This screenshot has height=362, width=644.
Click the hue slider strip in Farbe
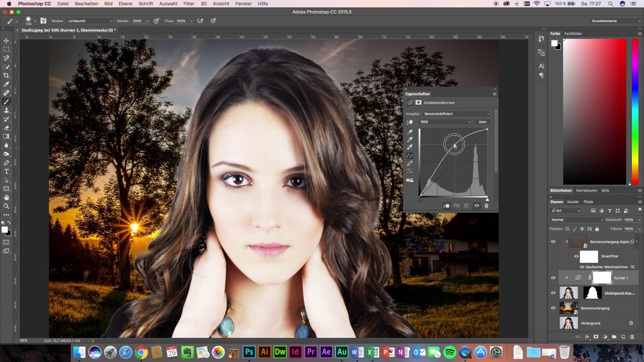click(635, 112)
